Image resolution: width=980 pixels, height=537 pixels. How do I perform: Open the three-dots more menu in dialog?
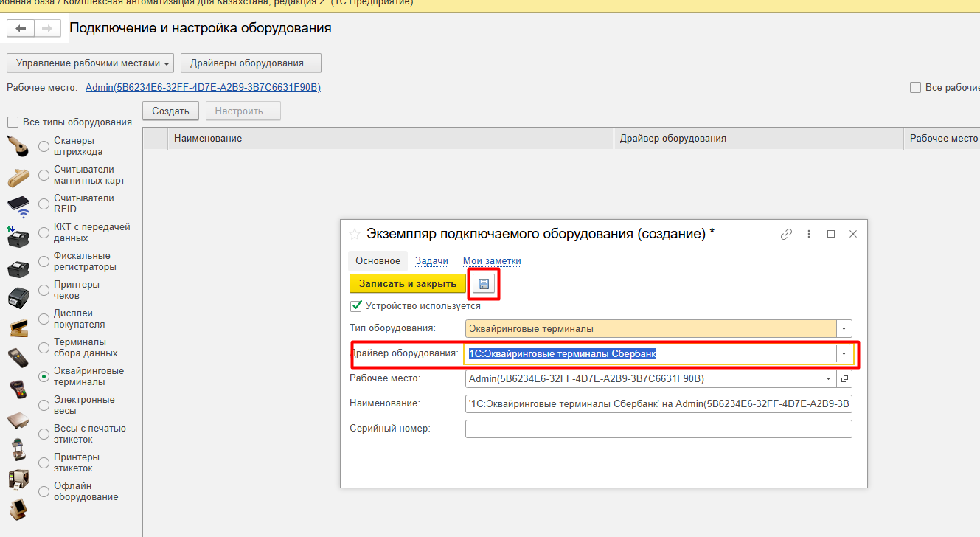pos(809,234)
